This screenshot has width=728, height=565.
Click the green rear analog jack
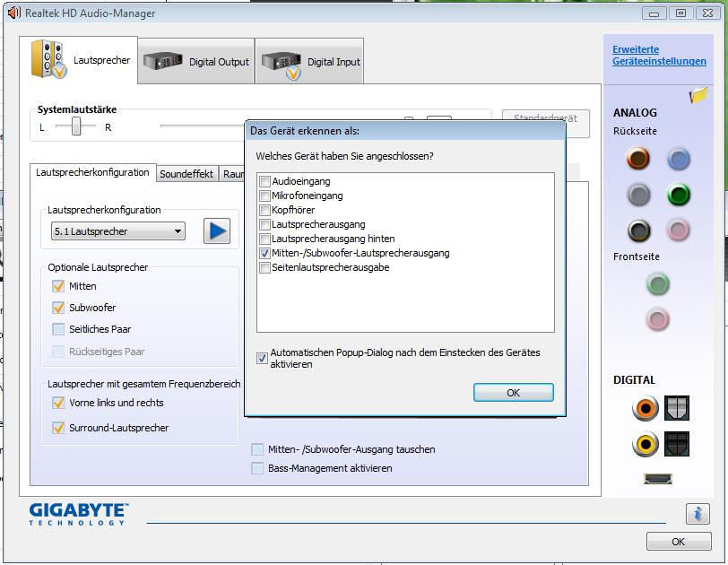click(679, 195)
